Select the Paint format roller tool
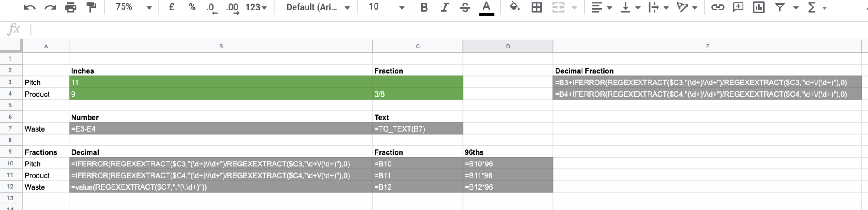Image resolution: width=868 pixels, height=210 pixels. 91,7
